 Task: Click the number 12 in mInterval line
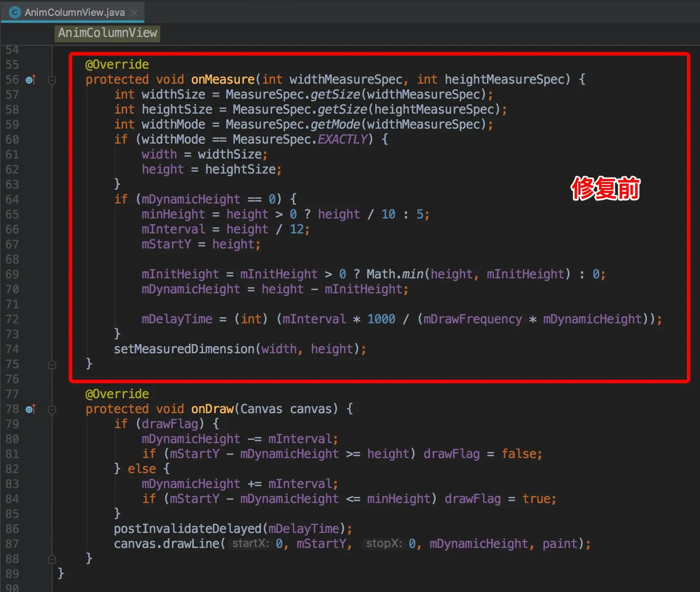297,229
